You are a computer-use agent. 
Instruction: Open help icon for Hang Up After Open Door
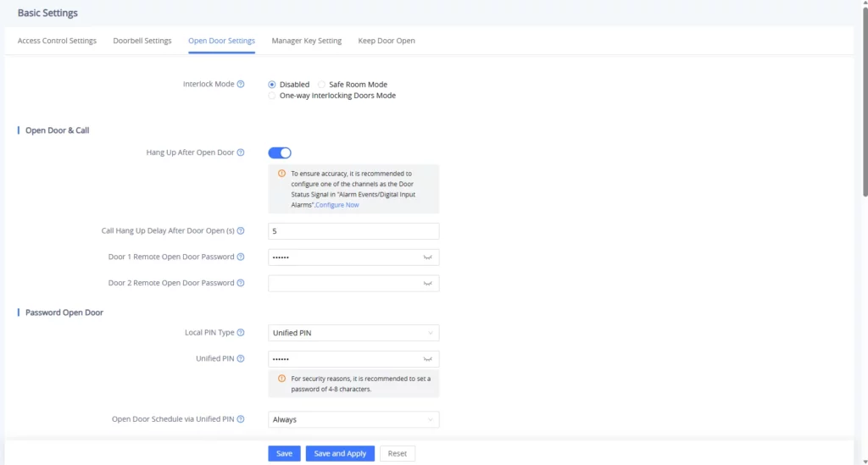[241, 152]
